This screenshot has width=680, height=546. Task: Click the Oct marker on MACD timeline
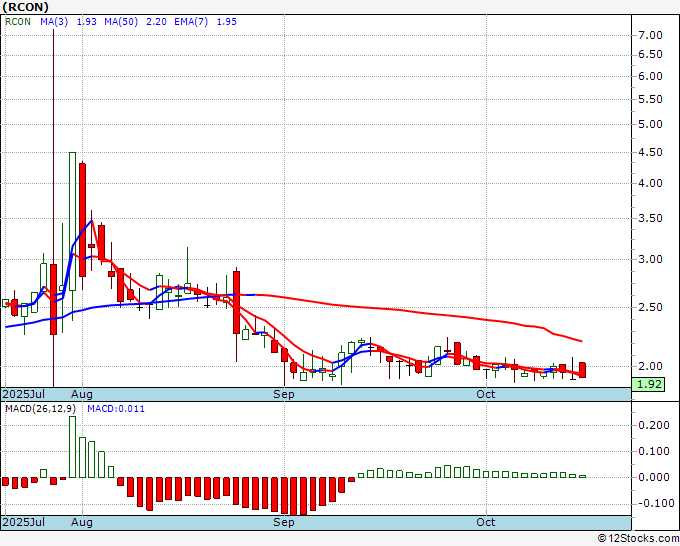tap(486, 522)
